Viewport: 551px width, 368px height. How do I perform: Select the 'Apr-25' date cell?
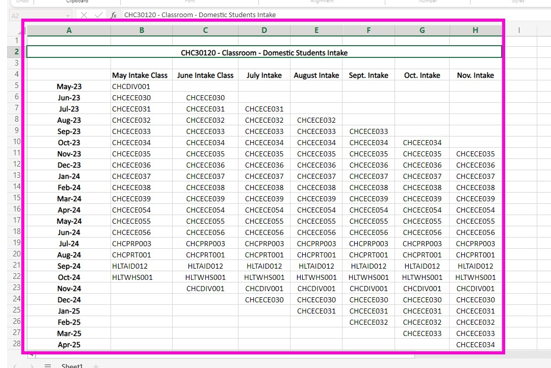point(69,345)
